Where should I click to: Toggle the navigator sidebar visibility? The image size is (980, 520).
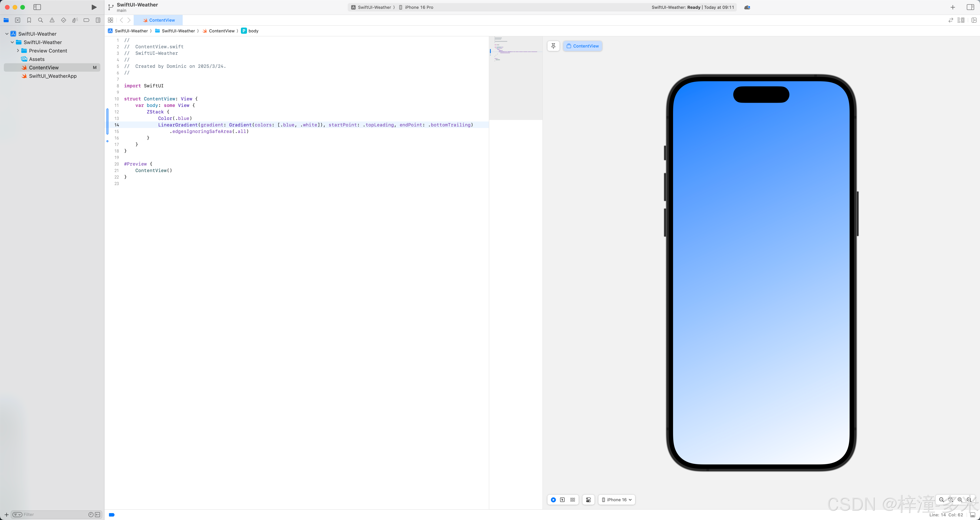point(37,7)
